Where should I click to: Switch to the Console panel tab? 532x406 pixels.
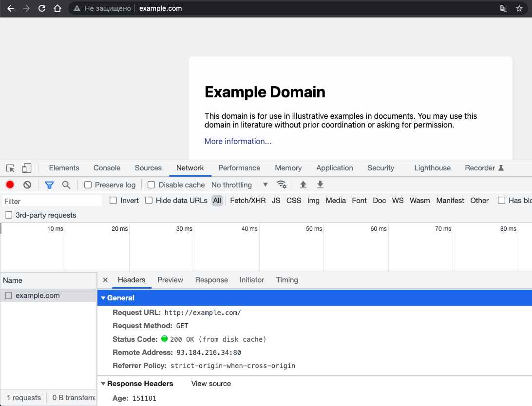107,168
